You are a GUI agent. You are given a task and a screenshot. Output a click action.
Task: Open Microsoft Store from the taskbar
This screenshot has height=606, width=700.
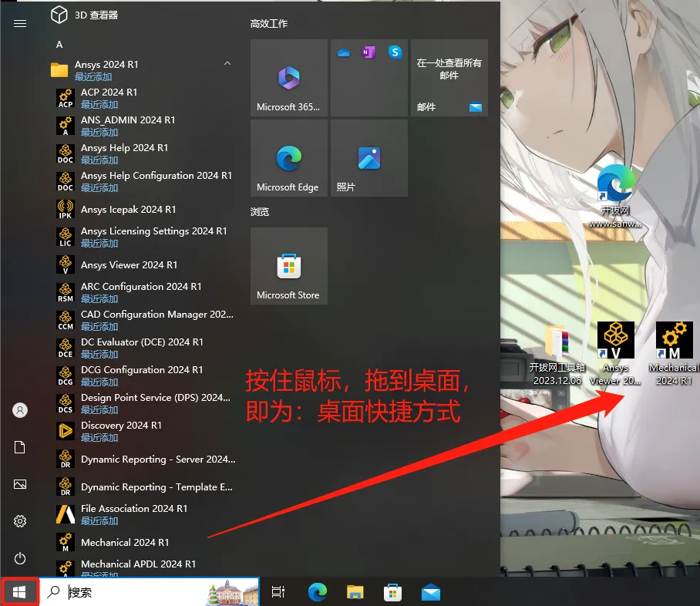393,592
